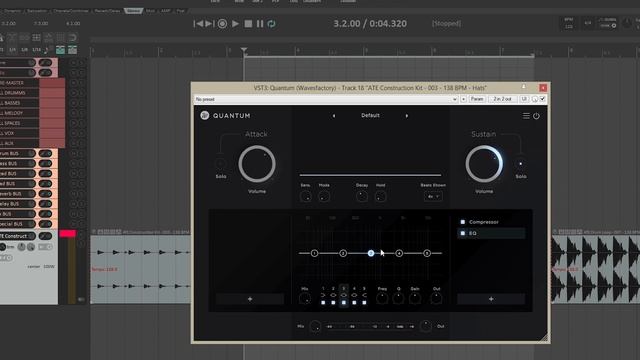Screen dimensions: 640x360
Task: Toggle the Compressor module checkbox
Action: (463, 222)
